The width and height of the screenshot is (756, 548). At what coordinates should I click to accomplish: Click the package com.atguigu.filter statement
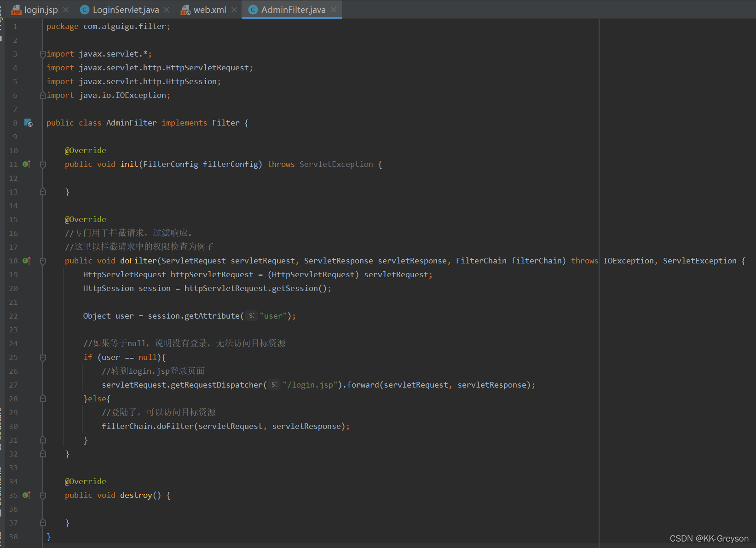click(x=108, y=26)
